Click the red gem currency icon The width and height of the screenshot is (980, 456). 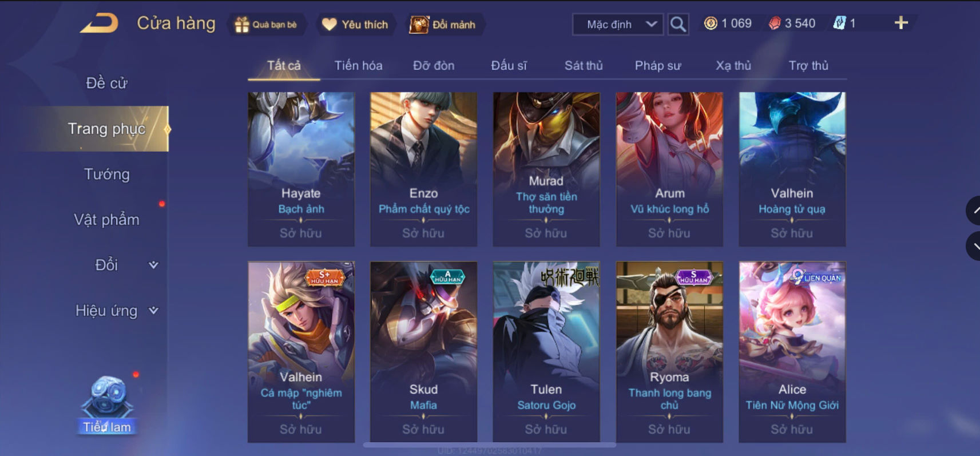point(775,23)
